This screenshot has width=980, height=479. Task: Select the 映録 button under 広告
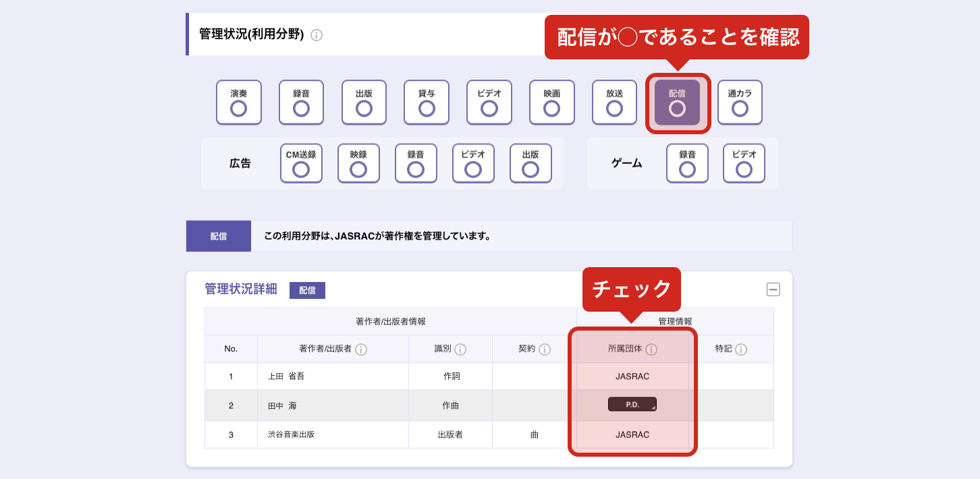click(358, 163)
